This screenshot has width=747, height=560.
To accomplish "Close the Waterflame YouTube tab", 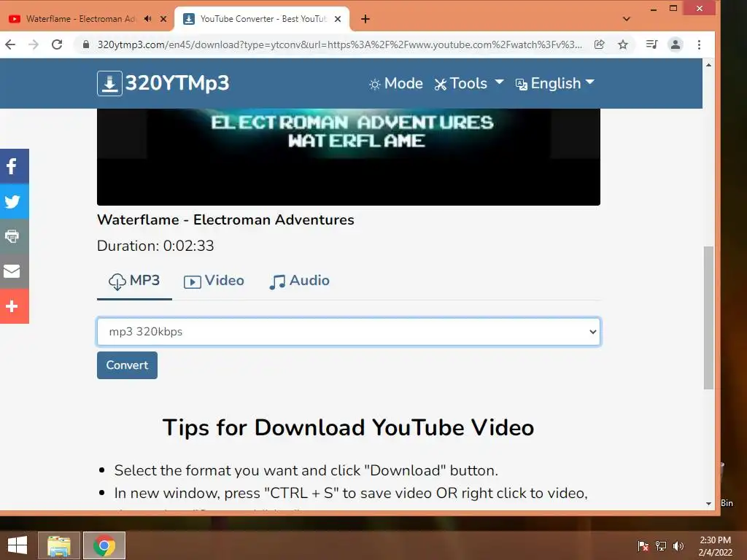I will pyautogui.click(x=163, y=19).
